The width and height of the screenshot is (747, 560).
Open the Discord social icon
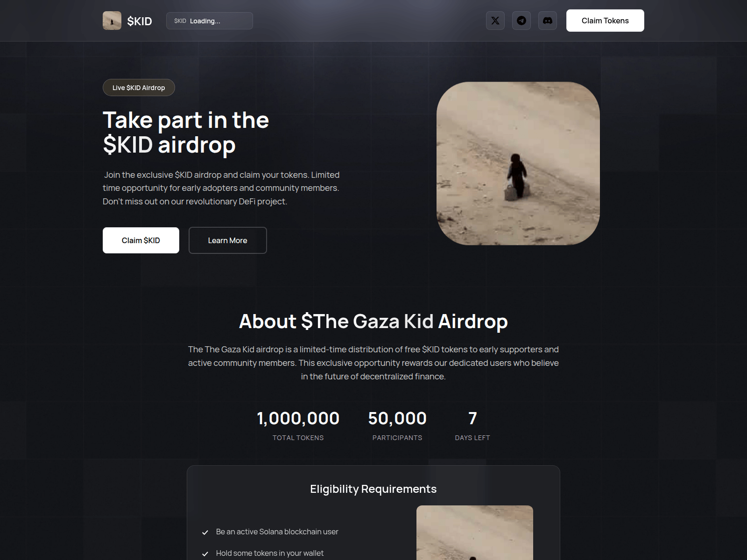coord(548,21)
